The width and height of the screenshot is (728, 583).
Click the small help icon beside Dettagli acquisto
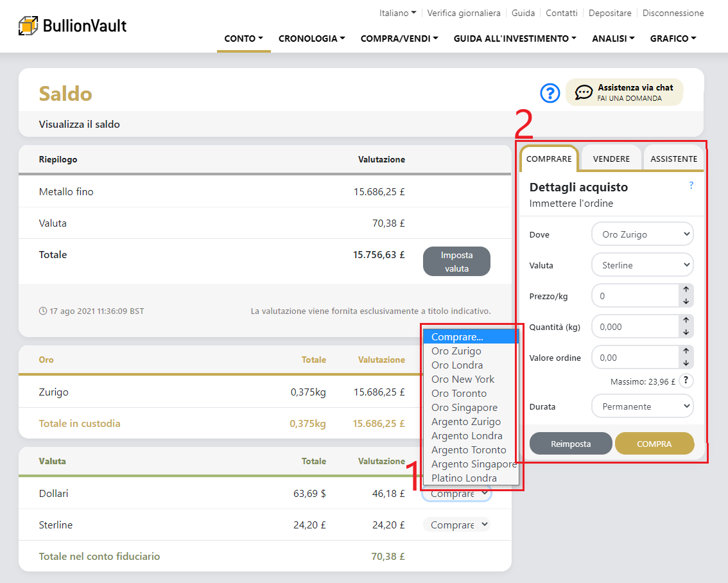click(691, 185)
